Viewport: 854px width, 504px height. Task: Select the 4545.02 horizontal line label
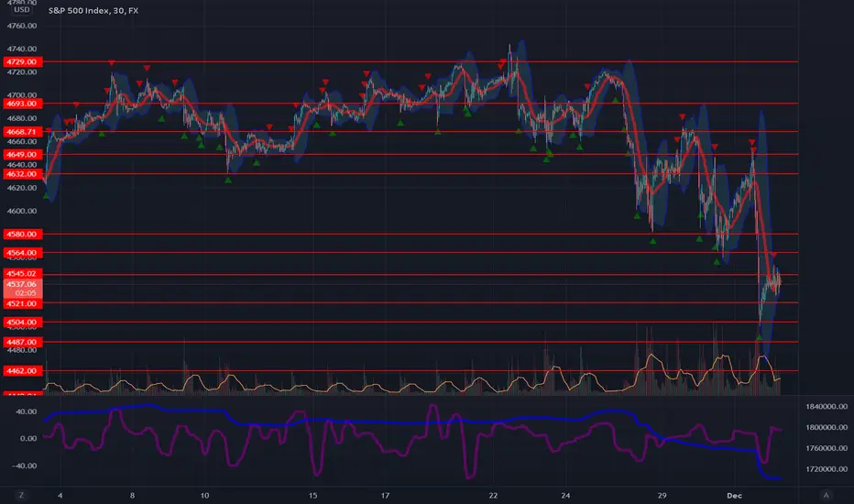[22, 273]
